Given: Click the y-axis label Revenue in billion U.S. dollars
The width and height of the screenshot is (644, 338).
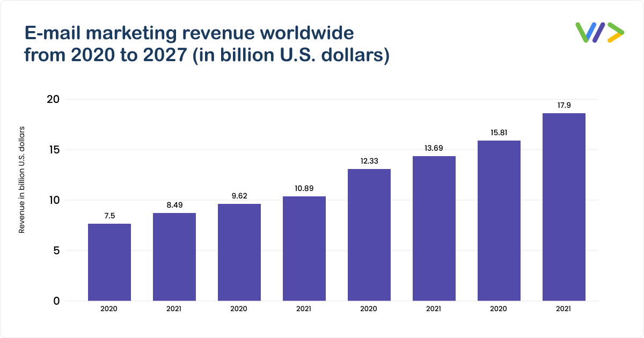Looking at the screenshot, I should [x=22, y=180].
